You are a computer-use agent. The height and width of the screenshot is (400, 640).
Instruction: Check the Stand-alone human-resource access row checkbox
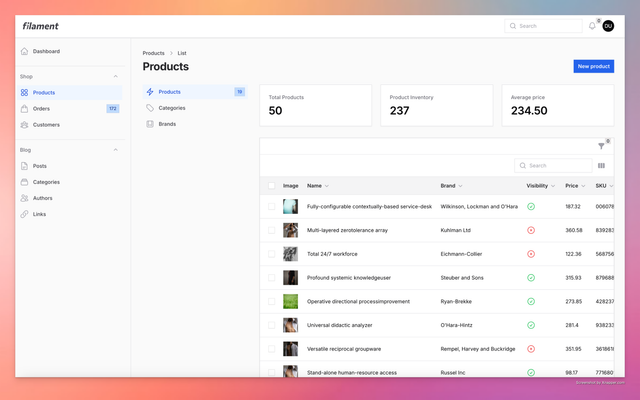pyautogui.click(x=271, y=372)
